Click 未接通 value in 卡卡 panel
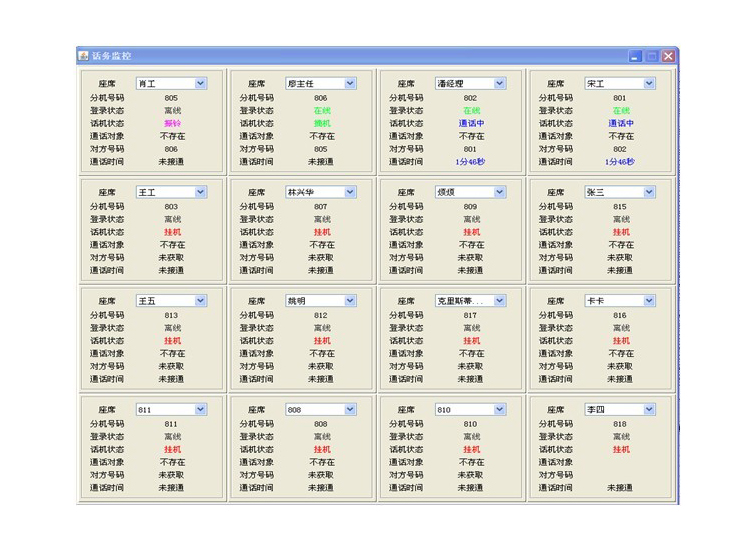The image size is (750, 551). coord(620,379)
